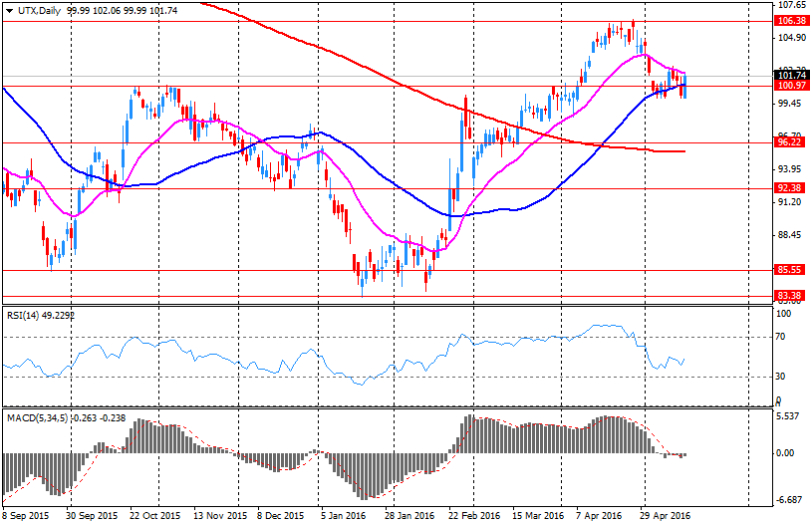Select the 85.55 support level label
The height and width of the screenshot is (524, 812).
(789, 270)
